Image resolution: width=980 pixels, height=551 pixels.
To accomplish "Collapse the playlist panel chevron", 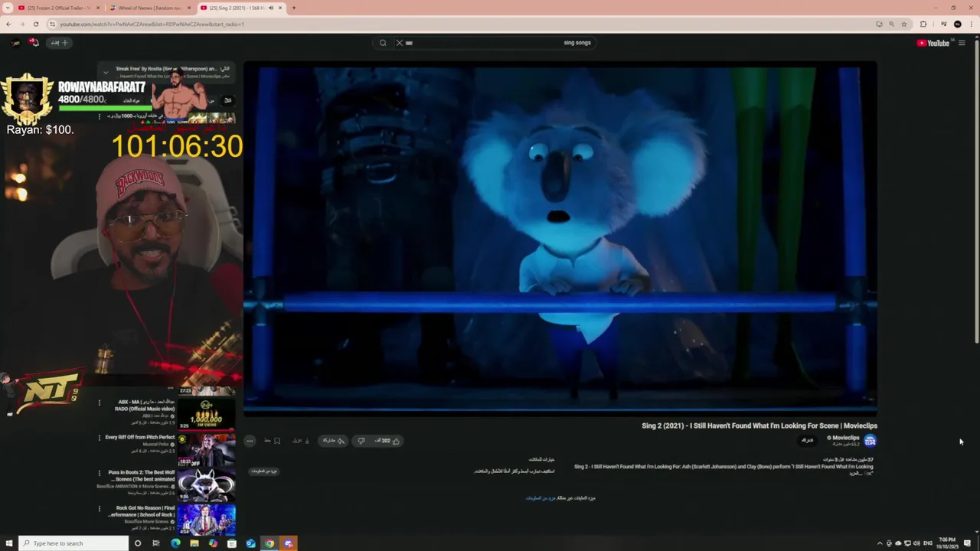I will pos(106,72).
